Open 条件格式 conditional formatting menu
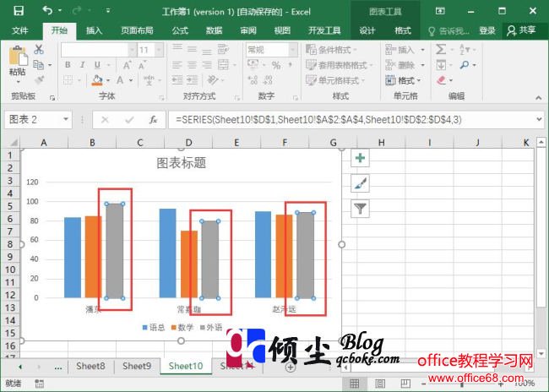This screenshot has height=392, width=549. (332, 50)
